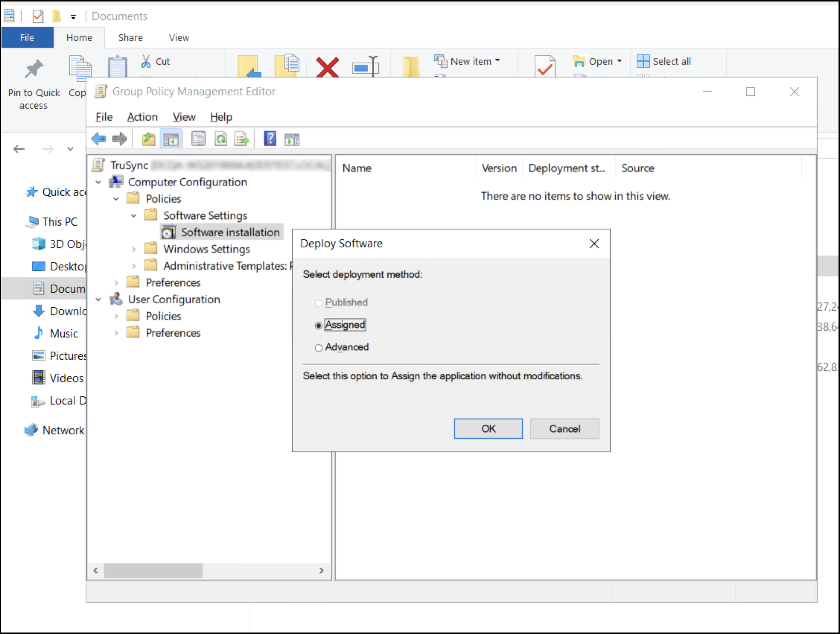Image resolution: width=840 pixels, height=634 pixels.
Task: Click the blue Help question mark icon
Action: 270,139
